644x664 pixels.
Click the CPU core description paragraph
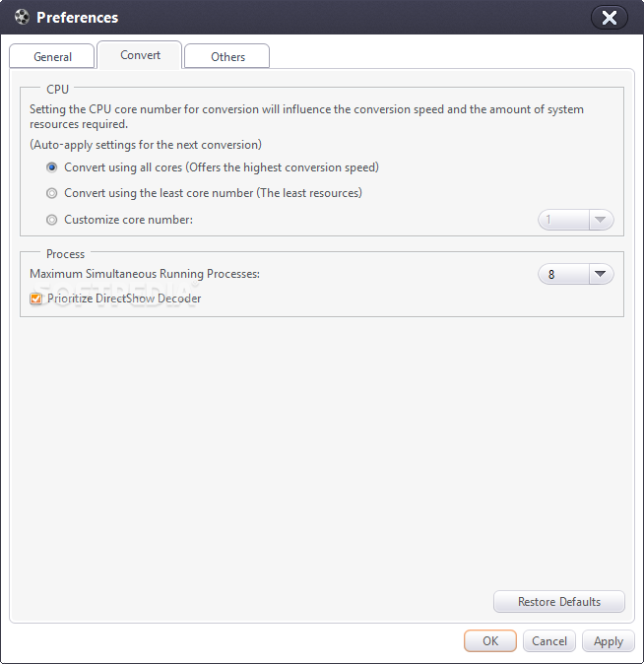305,116
